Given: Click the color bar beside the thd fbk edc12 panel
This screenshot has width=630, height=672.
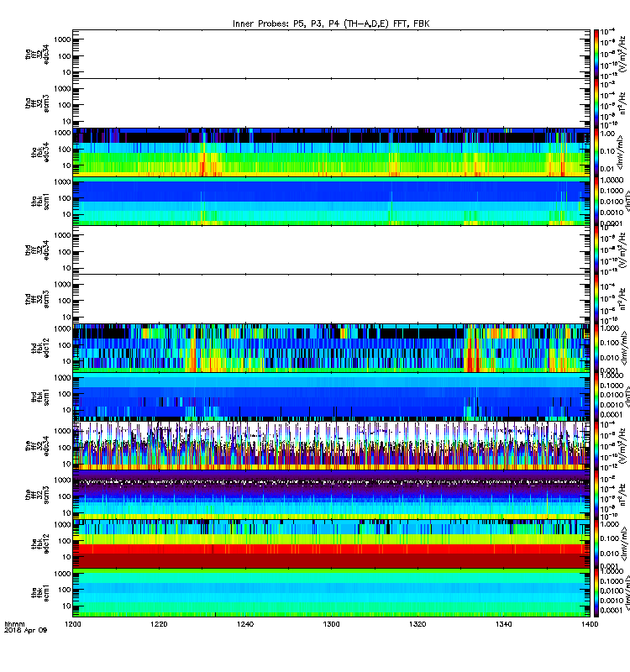Looking at the screenshot, I should click(x=596, y=348).
